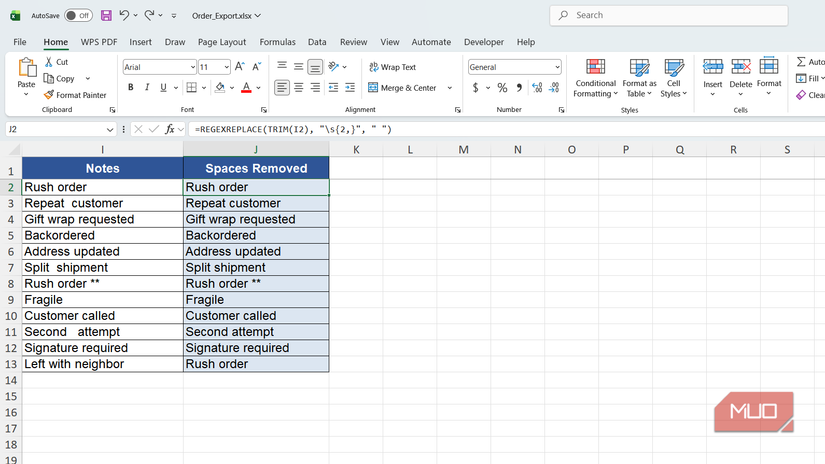The image size is (825, 464).
Task: Open the General number format dropdown
Action: click(557, 67)
